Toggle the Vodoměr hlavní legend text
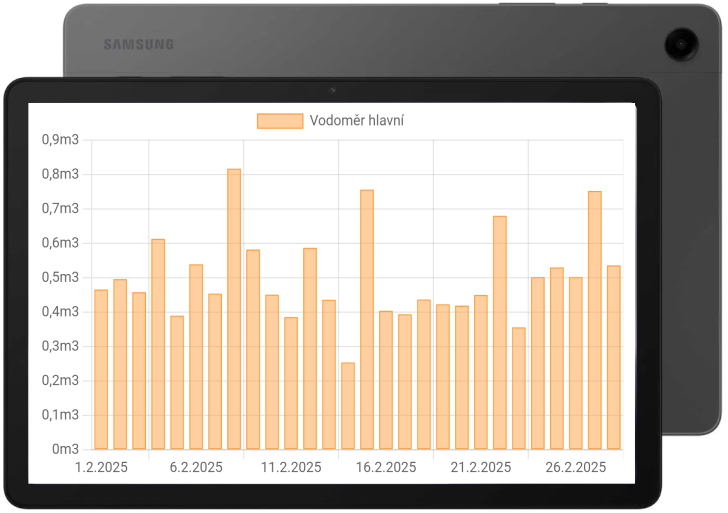Image resolution: width=728 pixels, height=513 pixels. click(x=356, y=121)
